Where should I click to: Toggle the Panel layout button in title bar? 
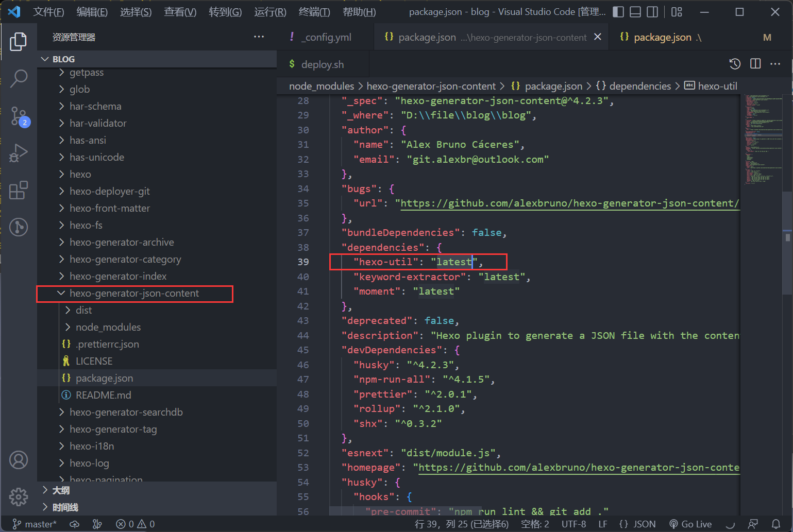click(635, 11)
